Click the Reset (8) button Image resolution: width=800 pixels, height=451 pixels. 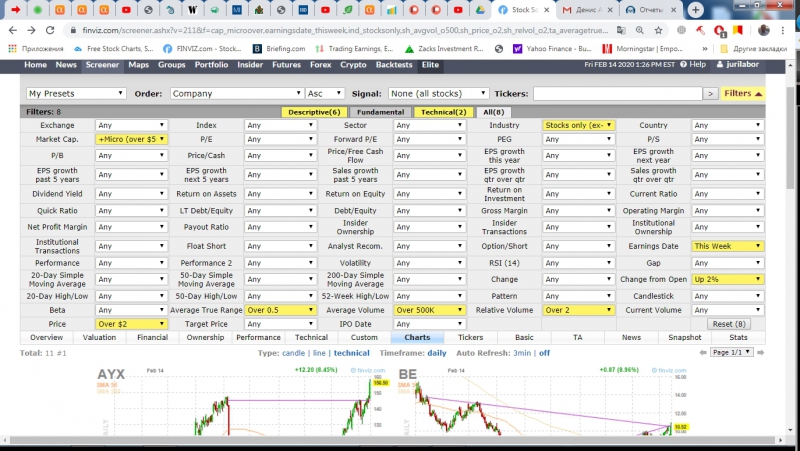[729, 324]
